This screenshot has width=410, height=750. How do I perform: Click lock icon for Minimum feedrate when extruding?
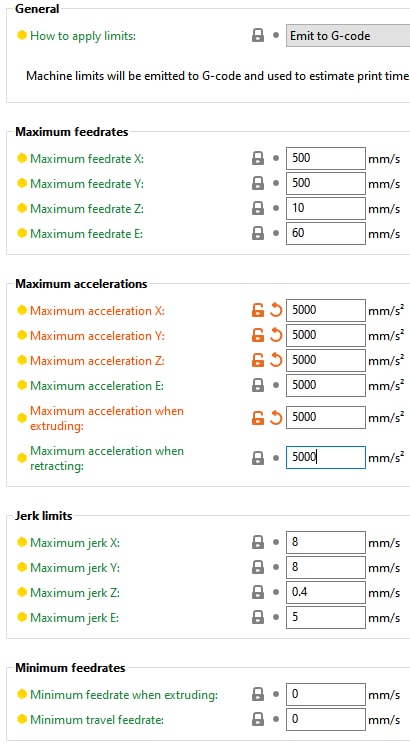pyautogui.click(x=258, y=694)
